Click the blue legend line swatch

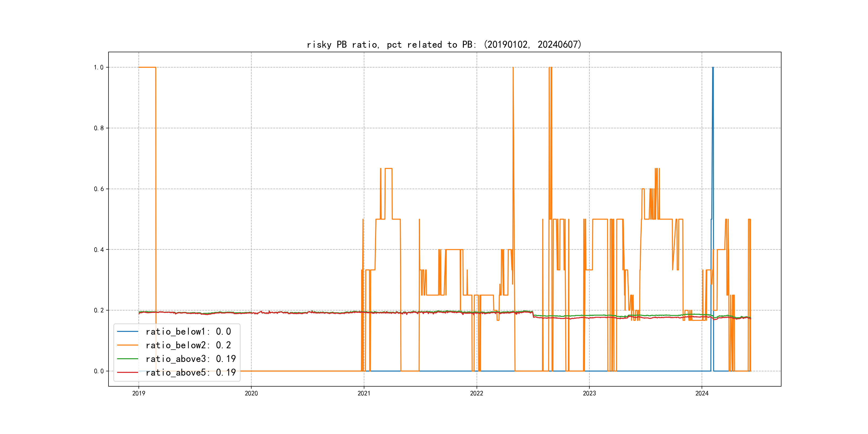click(127, 332)
